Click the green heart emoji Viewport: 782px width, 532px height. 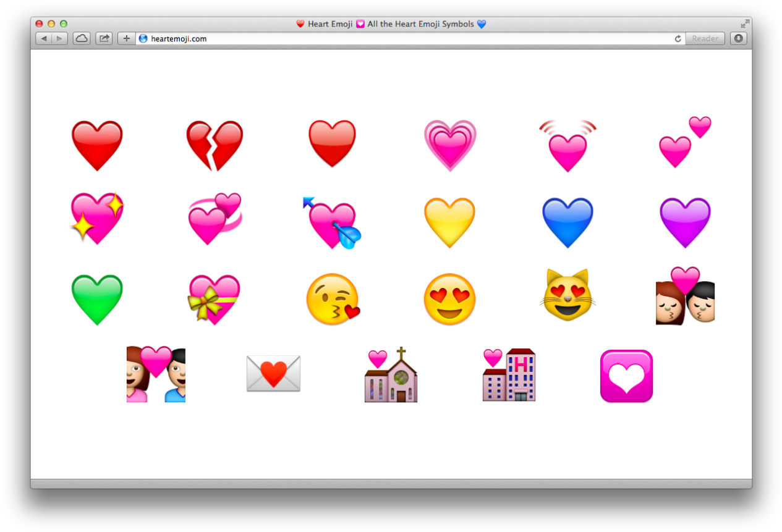tap(98, 298)
